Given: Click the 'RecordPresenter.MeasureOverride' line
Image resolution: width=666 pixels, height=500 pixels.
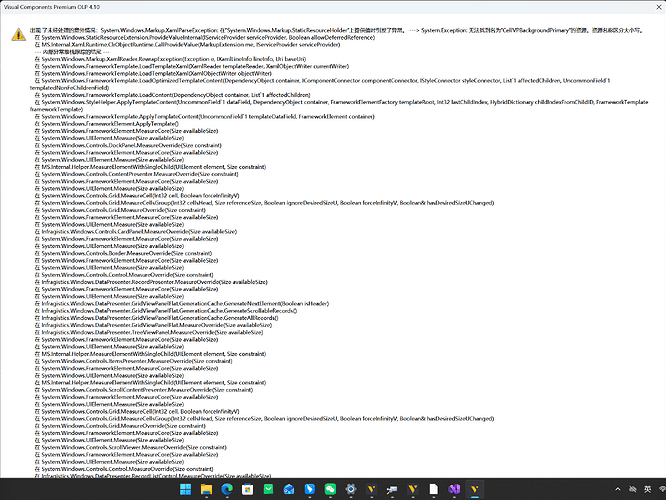Looking at the screenshot, I should click(x=151, y=282).
